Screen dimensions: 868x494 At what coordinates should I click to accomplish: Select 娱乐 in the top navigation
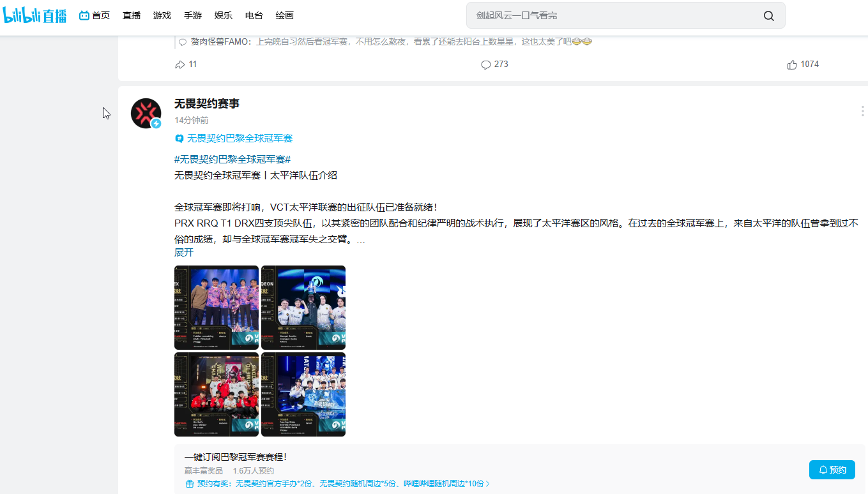(224, 15)
